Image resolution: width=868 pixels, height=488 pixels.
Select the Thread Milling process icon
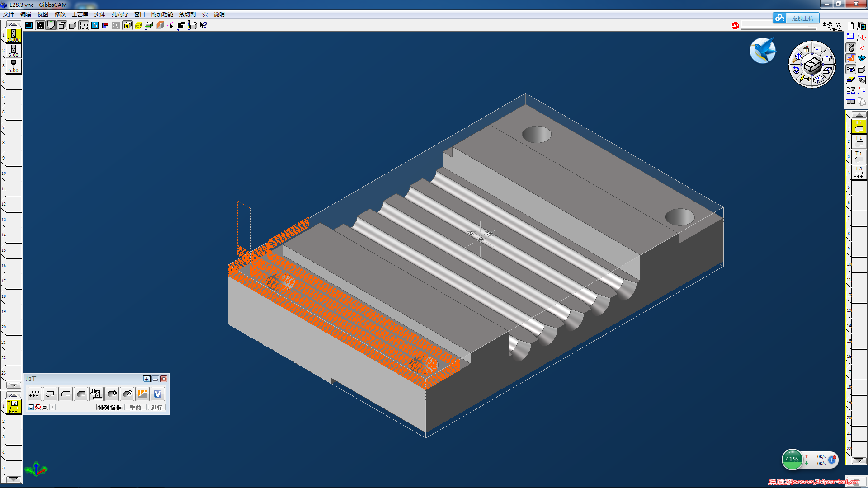[x=96, y=394]
